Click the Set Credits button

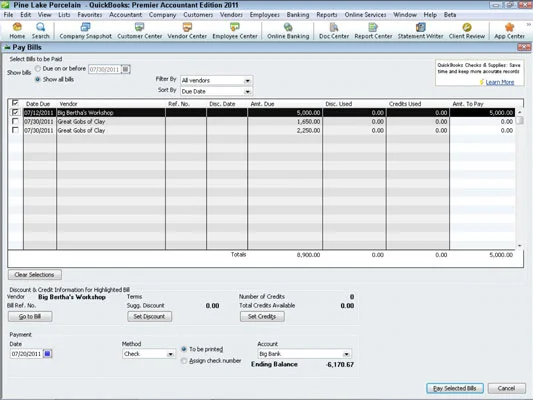tap(262, 316)
